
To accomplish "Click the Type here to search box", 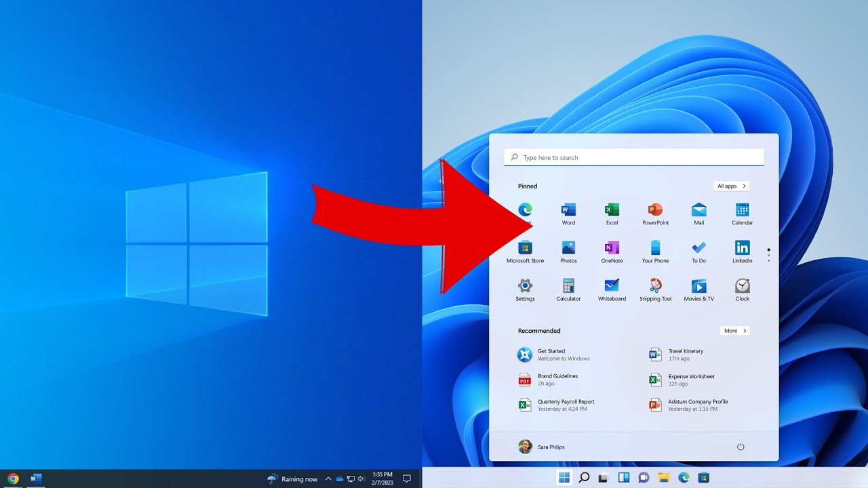I will click(x=634, y=157).
